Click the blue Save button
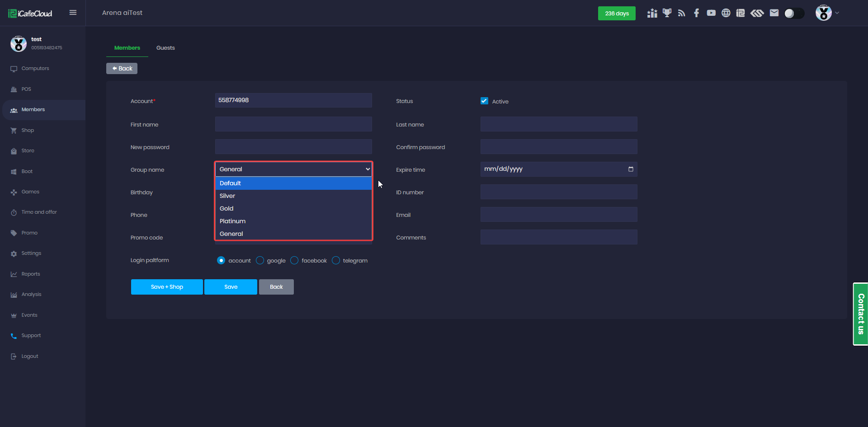Viewport: 868px width, 427px height. click(x=231, y=287)
